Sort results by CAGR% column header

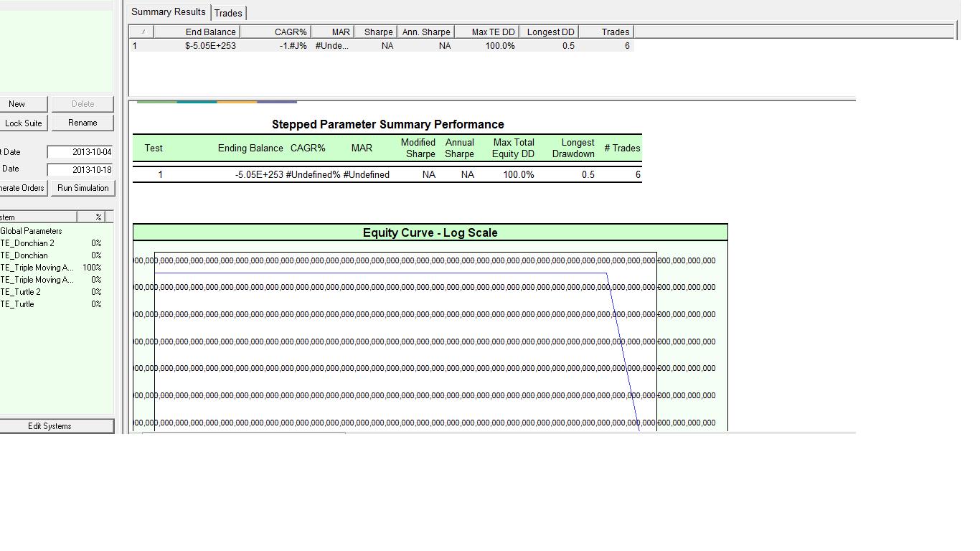click(290, 32)
